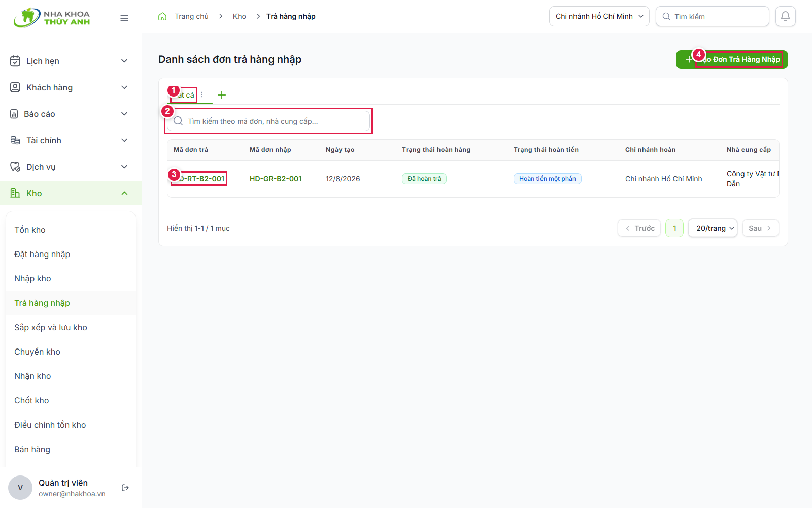Click the Dịch vụ tooth icon
812x508 pixels.
click(15, 167)
